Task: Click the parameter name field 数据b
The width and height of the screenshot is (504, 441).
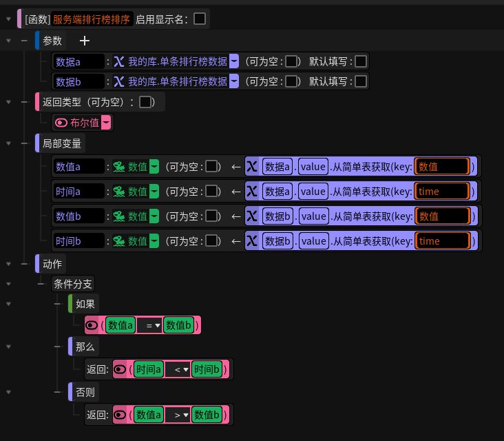Action: tap(78, 81)
